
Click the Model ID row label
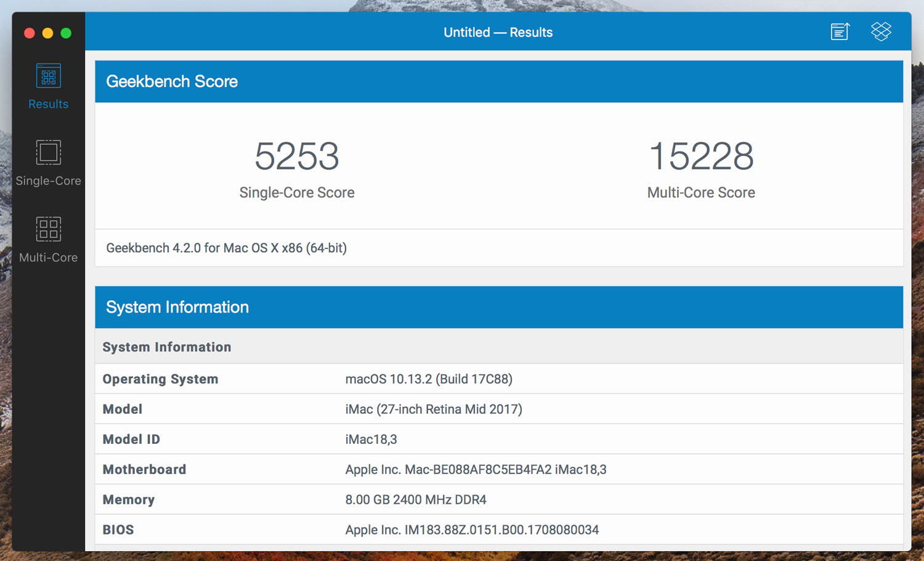(x=131, y=440)
